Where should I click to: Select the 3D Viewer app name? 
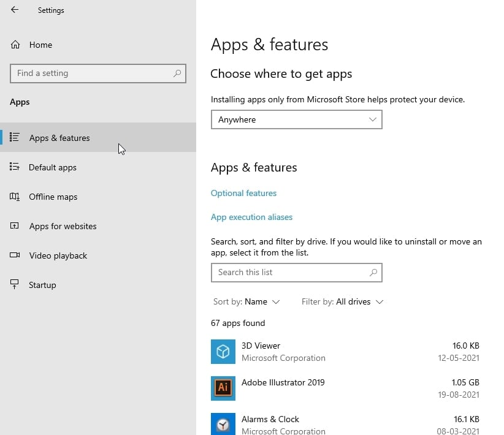[x=261, y=346]
